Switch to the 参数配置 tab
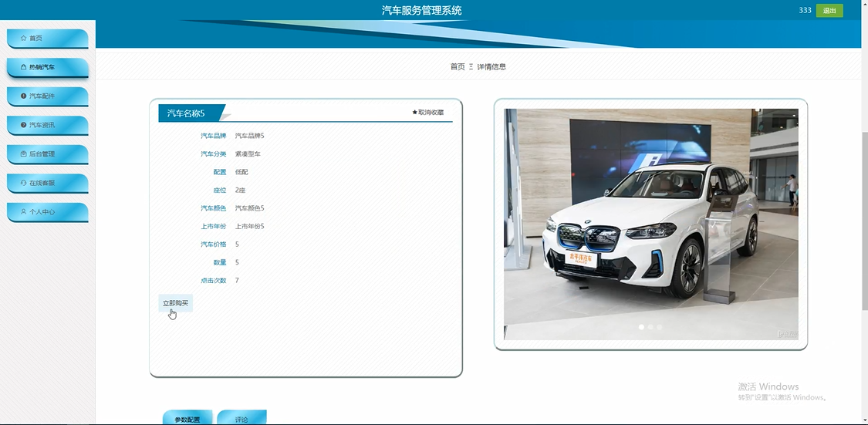 coord(187,418)
